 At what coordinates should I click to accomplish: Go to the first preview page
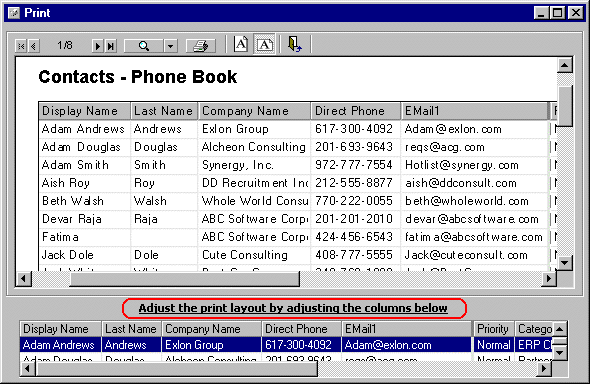pos(21,46)
